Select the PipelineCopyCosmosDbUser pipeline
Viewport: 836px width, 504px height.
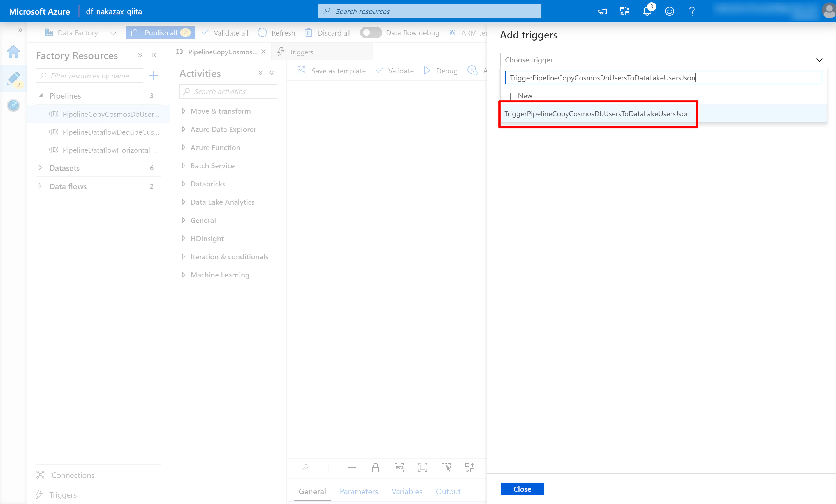point(105,114)
